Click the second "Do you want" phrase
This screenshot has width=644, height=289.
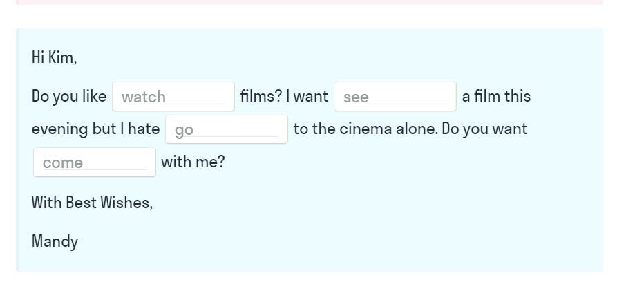484,129
